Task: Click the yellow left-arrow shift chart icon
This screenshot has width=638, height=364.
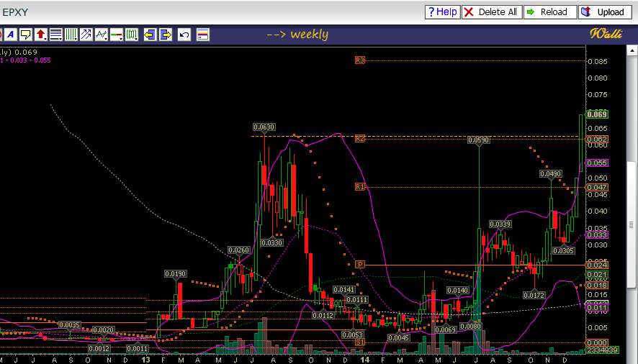Action: pos(150,35)
